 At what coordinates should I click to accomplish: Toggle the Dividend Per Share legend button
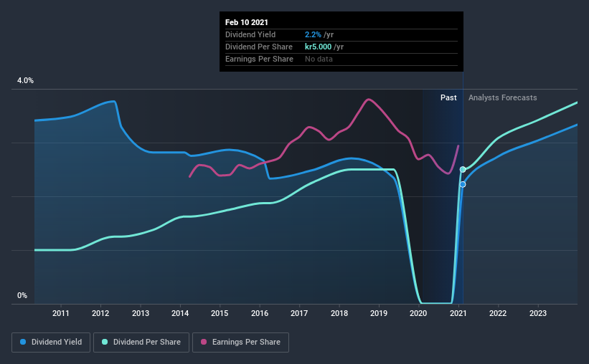(x=141, y=343)
